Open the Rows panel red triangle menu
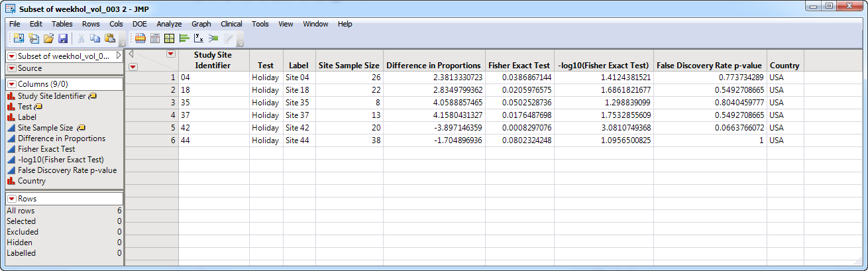 point(12,199)
